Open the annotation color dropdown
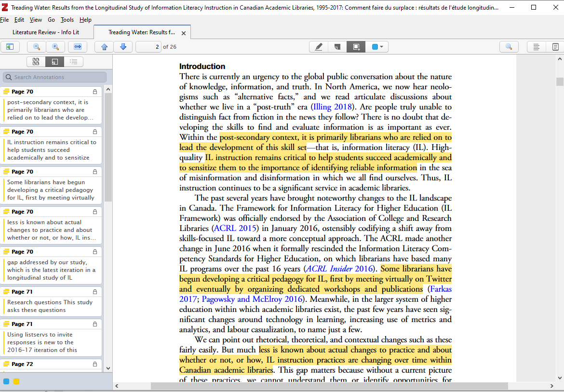 click(x=377, y=47)
